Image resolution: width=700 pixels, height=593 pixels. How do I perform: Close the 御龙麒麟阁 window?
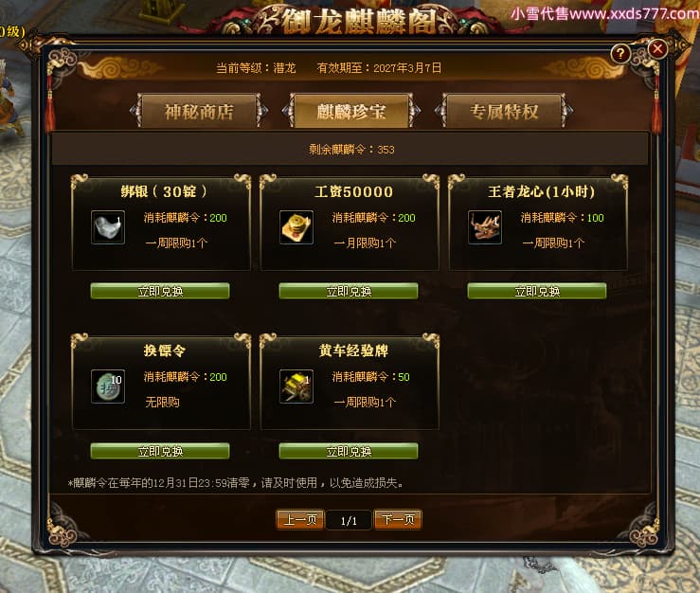[x=657, y=48]
